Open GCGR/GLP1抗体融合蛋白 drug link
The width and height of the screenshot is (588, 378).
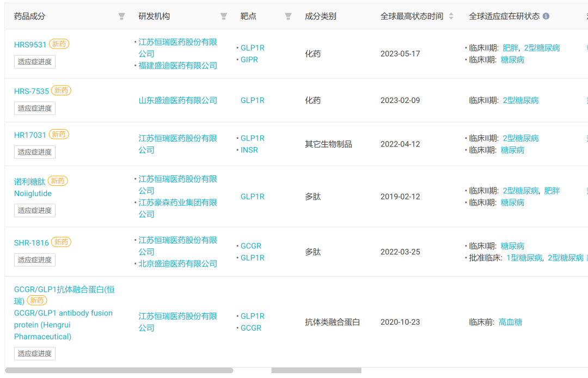pyautogui.click(x=64, y=295)
